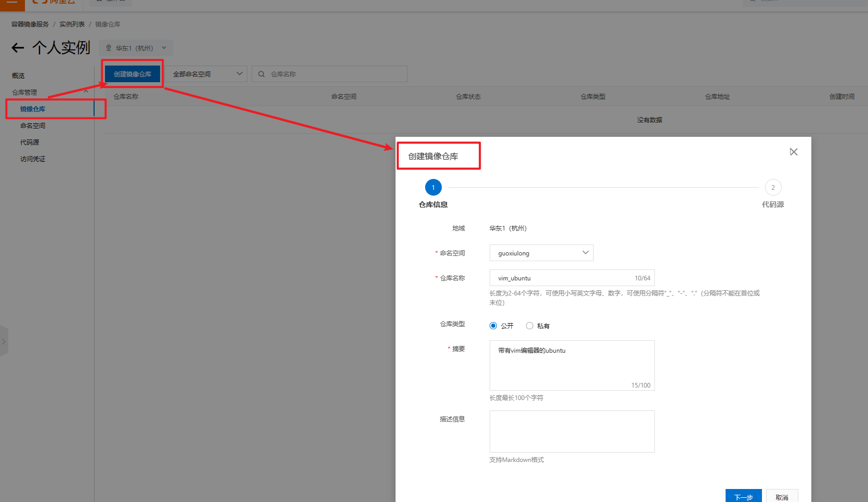Image resolution: width=868 pixels, height=502 pixels.
Task: Open the guoxiulong namespace dropdown in the dialog
Action: pyautogui.click(x=541, y=253)
